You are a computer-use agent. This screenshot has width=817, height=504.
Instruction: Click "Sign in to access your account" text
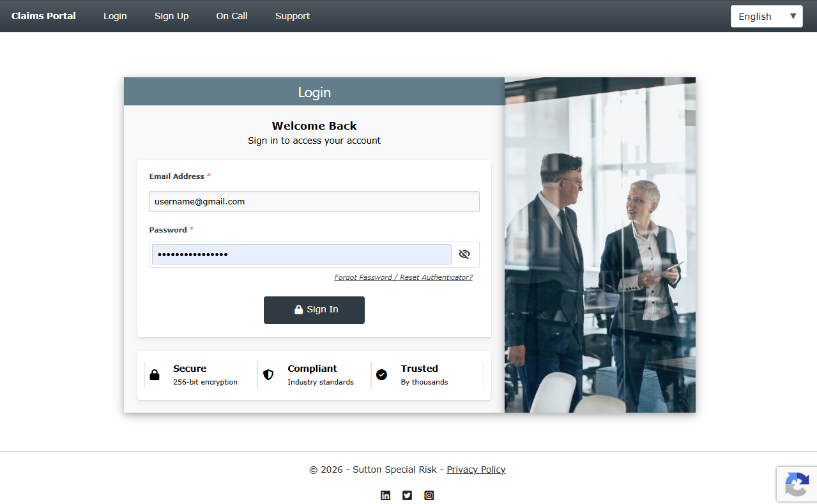(314, 141)
